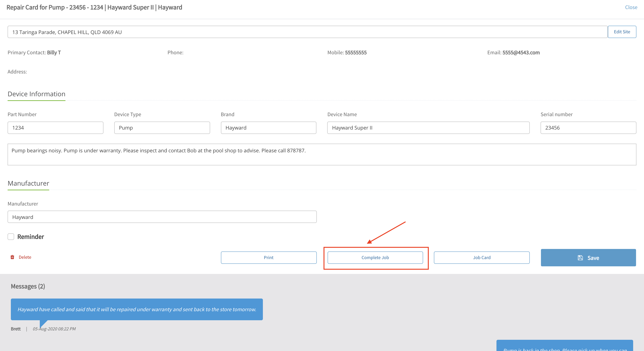Click the Hayward warranty message bubble
The image size is (644, 351).
click(137, 309)
